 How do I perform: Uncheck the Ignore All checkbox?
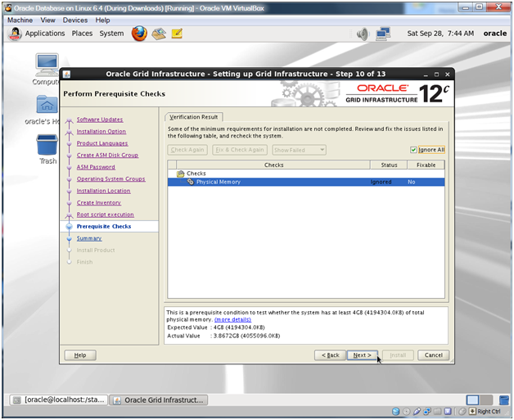point(415,150)
